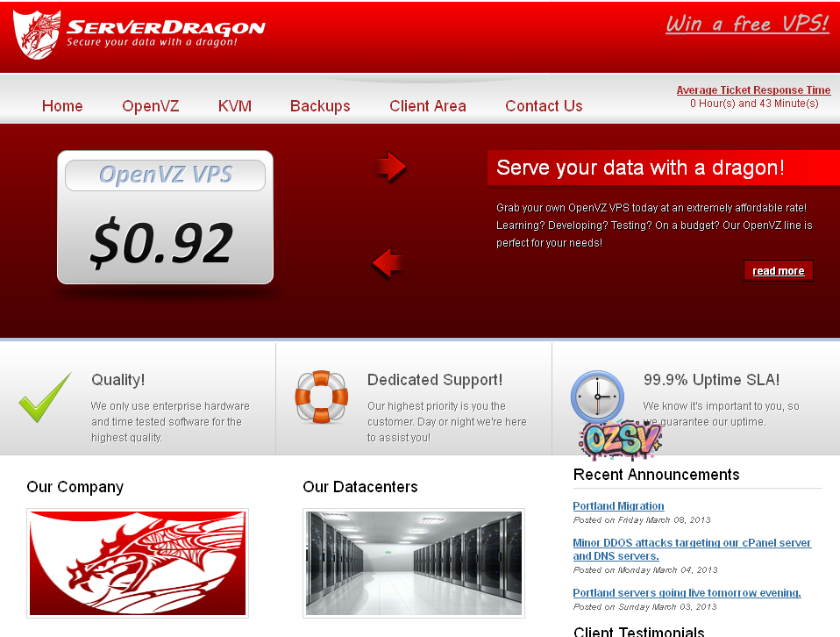This screenshot has height=637, width=840.
Task: Click the Our Datacenters server room image
Action: pyautogui.click(x=414, y=563)
